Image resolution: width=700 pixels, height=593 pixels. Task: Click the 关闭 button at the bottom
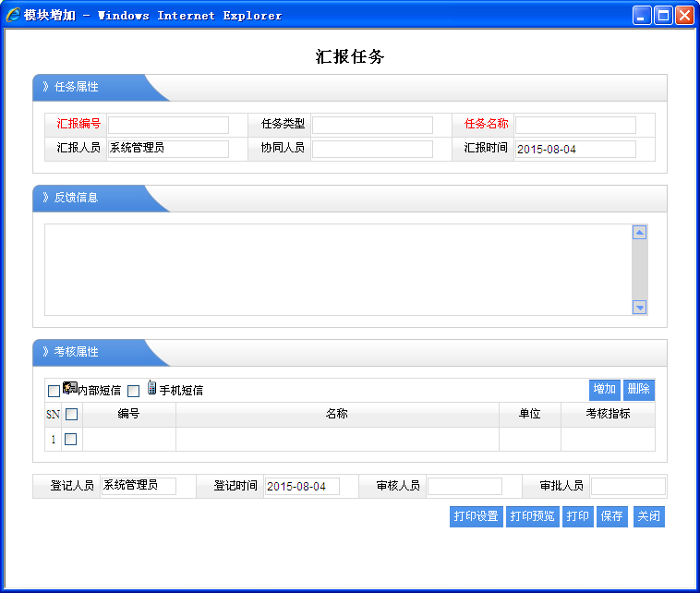click(x=648, y=516)
